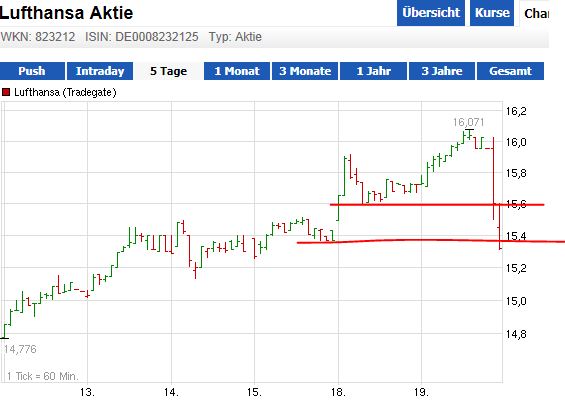Open the Übersicht tab
The image size is (565, 404).
coord(431,13)
